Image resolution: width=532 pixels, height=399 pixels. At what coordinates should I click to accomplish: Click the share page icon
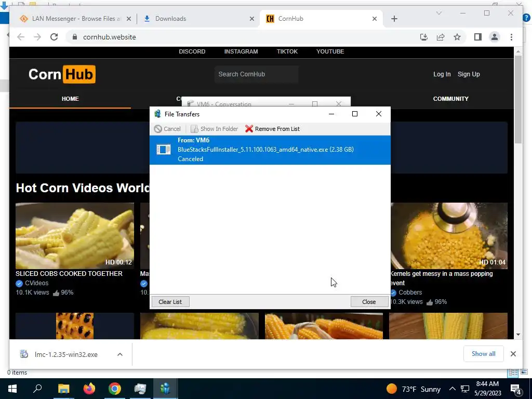point(441,37)
